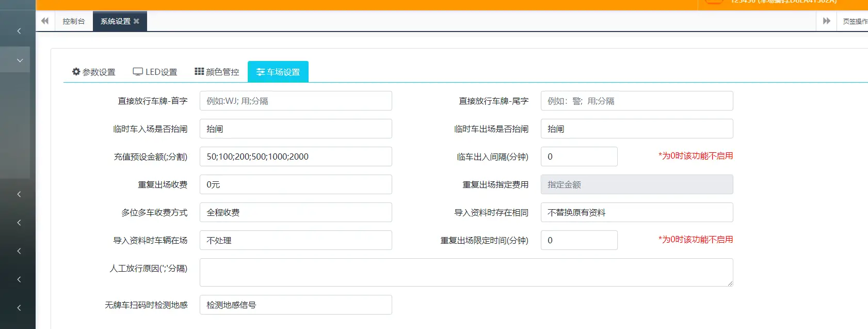Open the 参数设置 gear tab
This screenshot has width=868, height=329.
(x=94, y=72)
